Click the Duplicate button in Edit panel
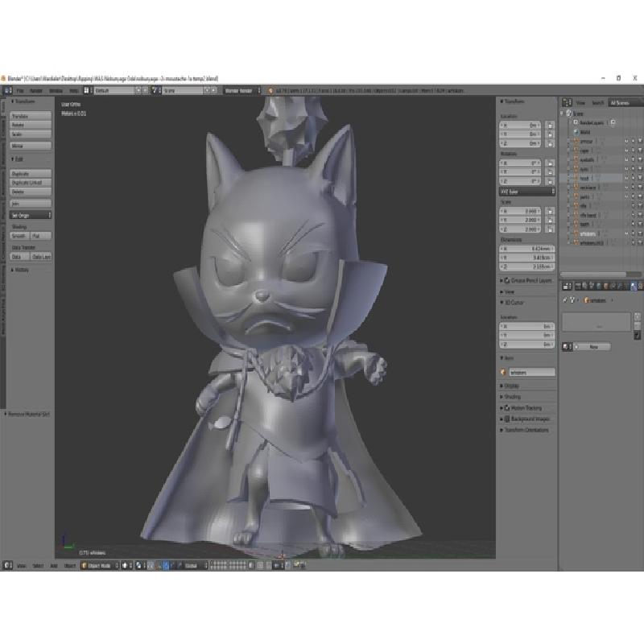 31,173
